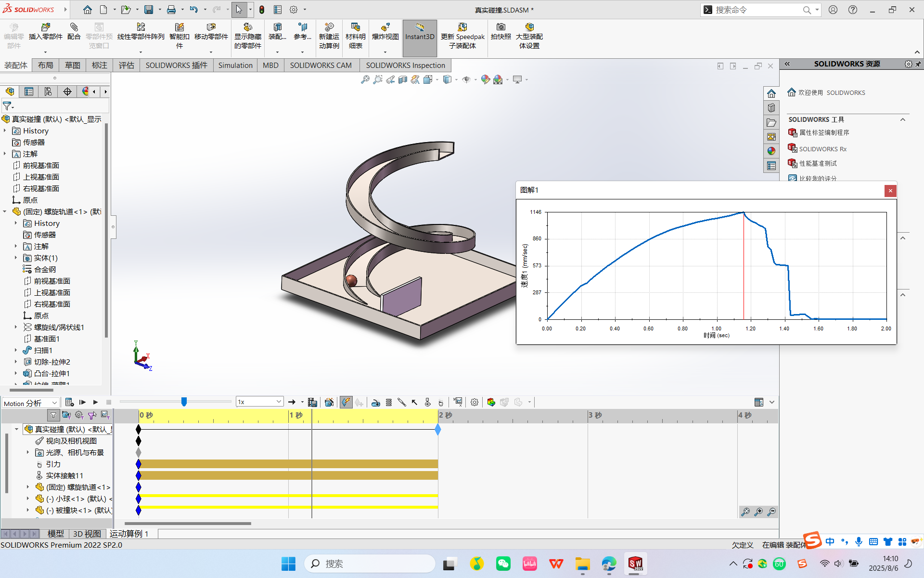Click 性能基准测试 in SOLIDWORKS tools list
This screenshot has height=578, width=924.
click(818, 163)
